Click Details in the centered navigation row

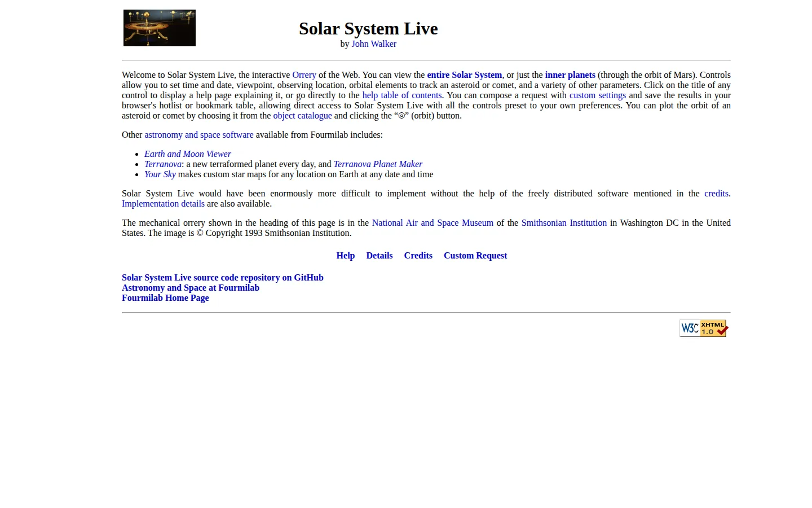coord(379,256)
